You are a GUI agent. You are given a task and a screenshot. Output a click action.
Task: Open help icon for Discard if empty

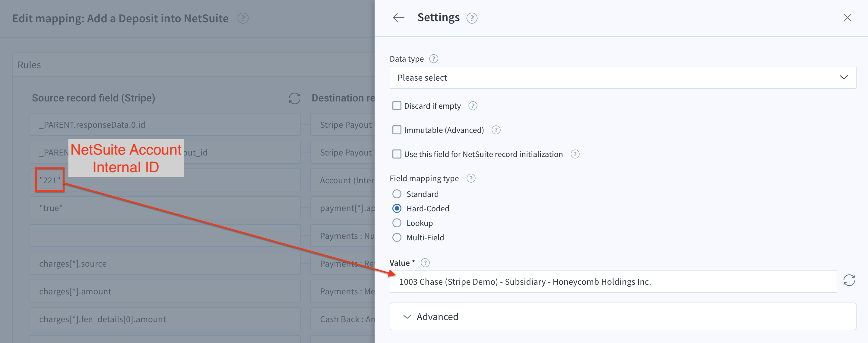(473, 106)
